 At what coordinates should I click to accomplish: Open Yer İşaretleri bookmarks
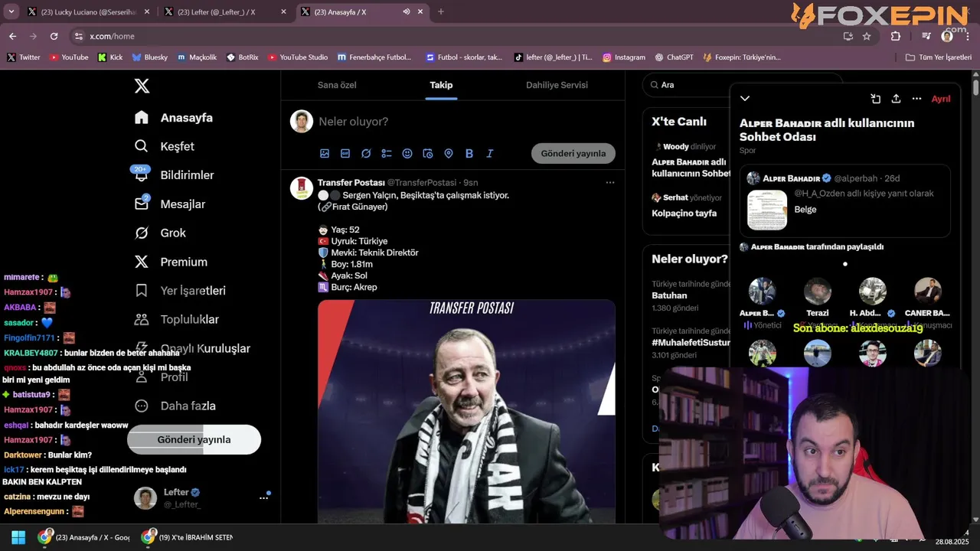pos(180,291)
